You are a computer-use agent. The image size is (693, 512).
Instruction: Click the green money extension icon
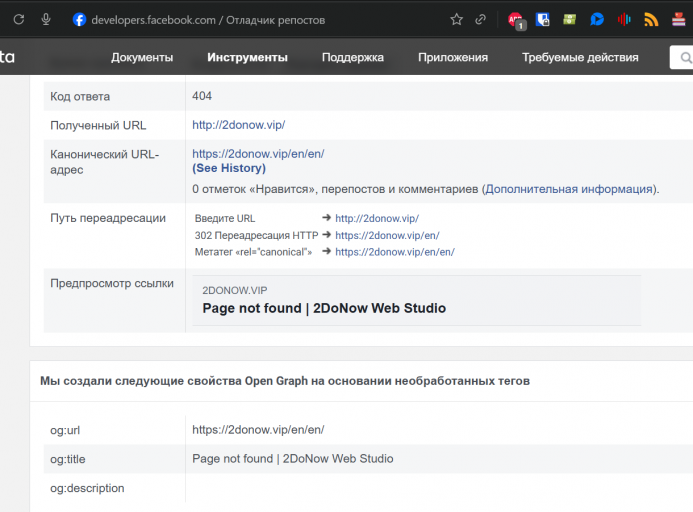click(x=570, y=19)
